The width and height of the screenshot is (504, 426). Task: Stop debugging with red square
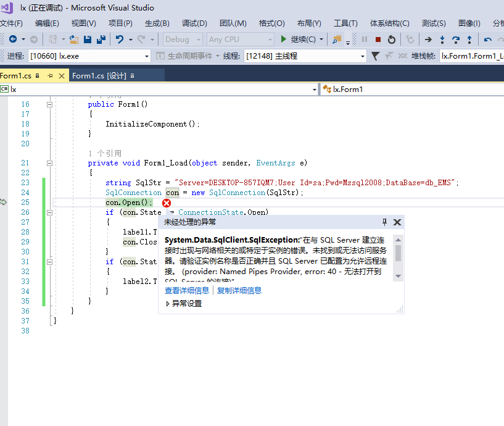[x=378, y=40]
